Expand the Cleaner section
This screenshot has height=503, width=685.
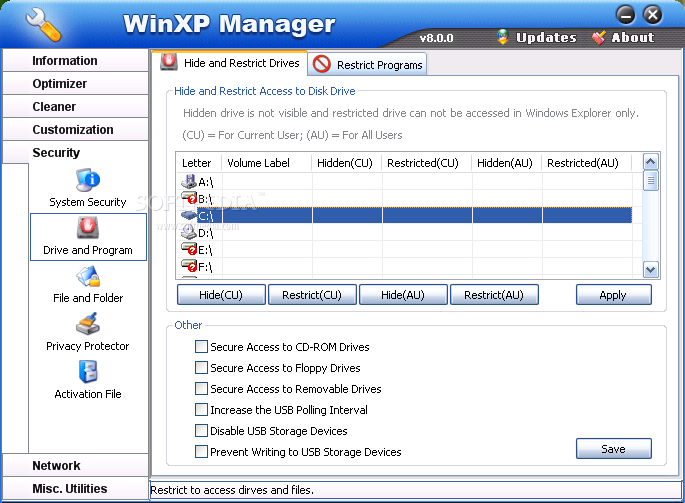pyautogui.click(x=75, y=107)
